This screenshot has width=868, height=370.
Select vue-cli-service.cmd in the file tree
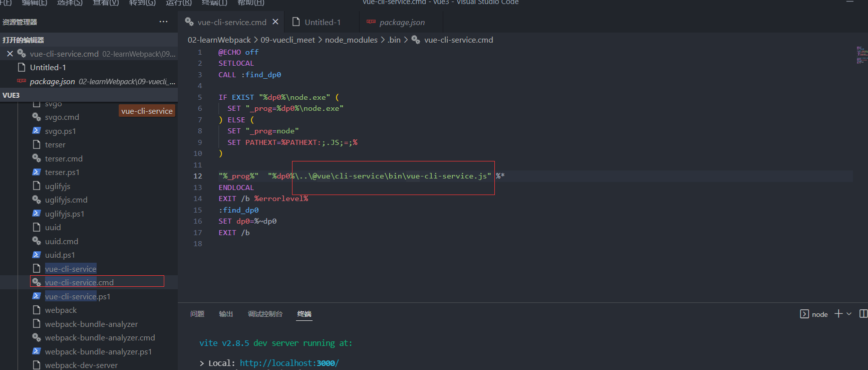coord(79,283)
